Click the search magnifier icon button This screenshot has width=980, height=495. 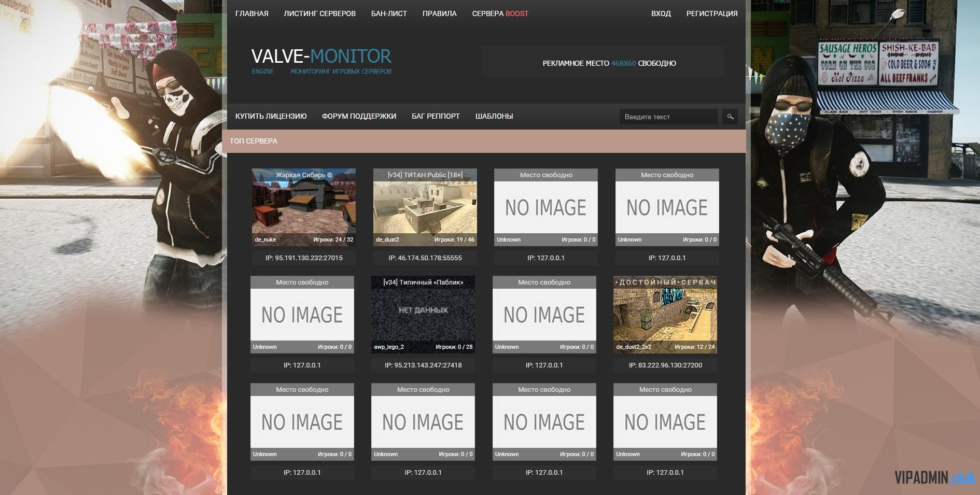click(730, 117)
